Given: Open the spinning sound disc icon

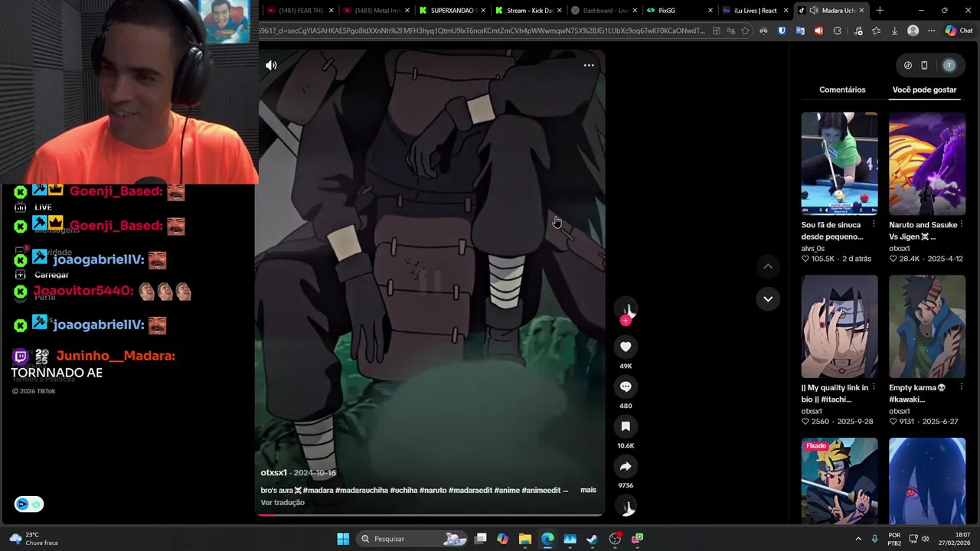Looking at the screenshot, I should (x=626, y=507).
